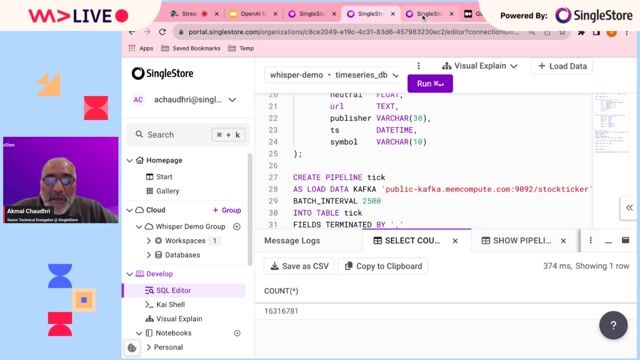Click the result cell 16316781

tap(281, 311)
